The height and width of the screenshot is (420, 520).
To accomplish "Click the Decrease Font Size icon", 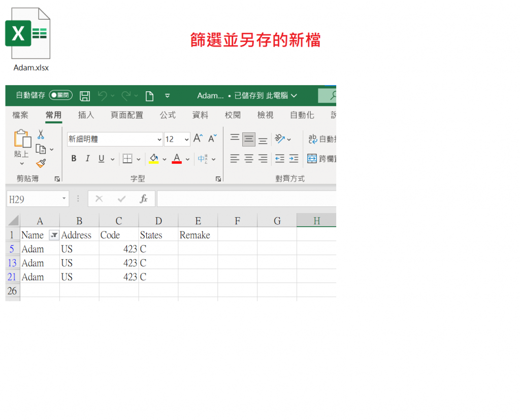I will tap(212, 138).
